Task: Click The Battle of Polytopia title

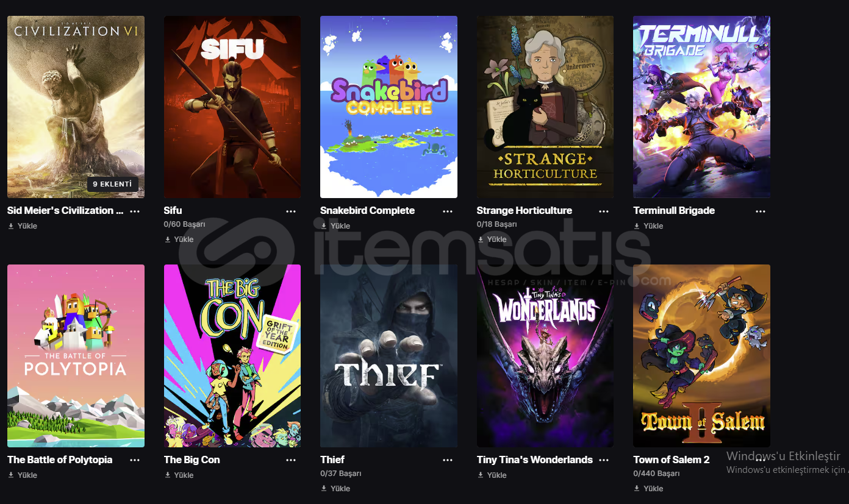Action: tap(60, 460)
